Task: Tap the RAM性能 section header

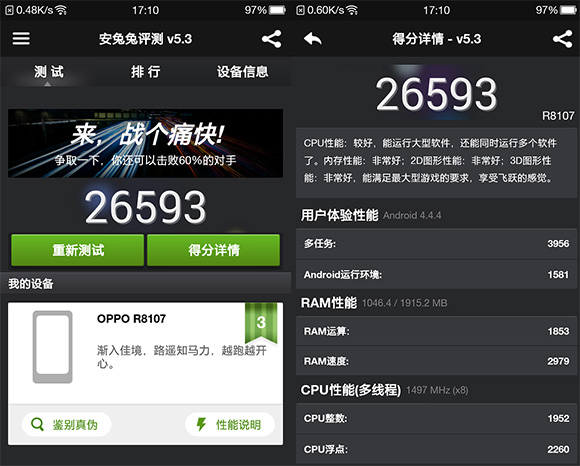Action: pos(329,303)
